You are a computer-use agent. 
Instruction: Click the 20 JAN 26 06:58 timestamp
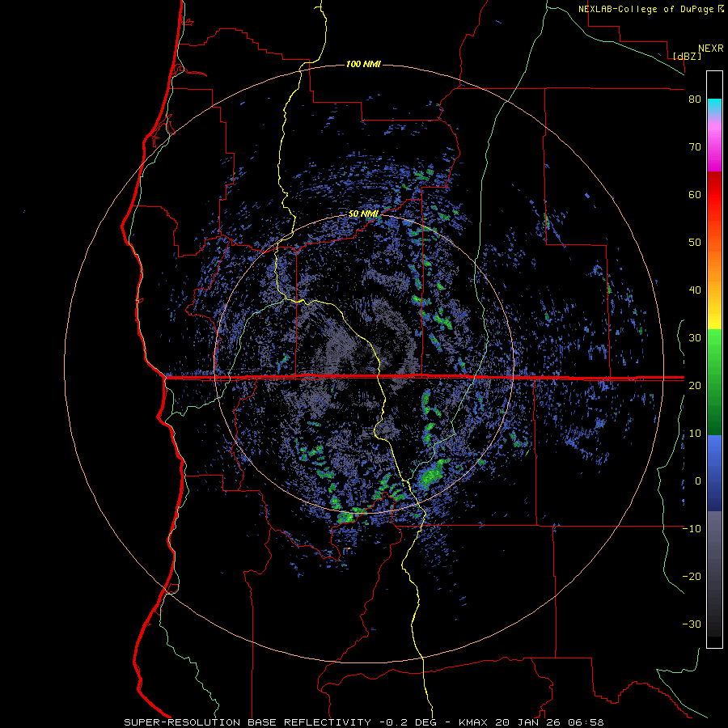(x=550, y=722)
